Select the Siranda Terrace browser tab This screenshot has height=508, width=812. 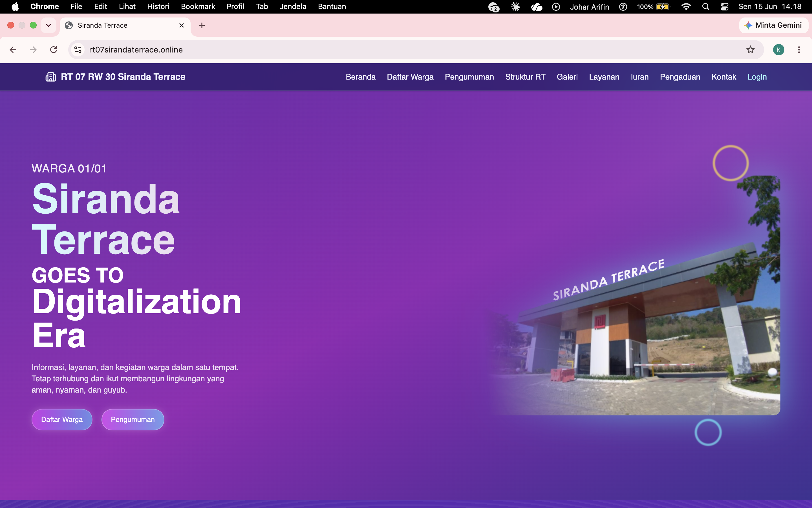tap(125, 25)
